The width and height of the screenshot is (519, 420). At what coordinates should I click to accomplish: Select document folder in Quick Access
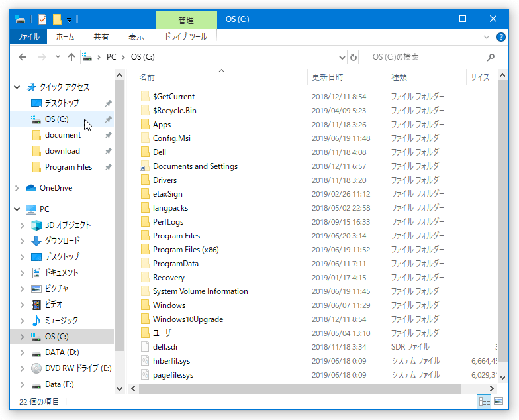pyautogui.click(x=62, y=135)
